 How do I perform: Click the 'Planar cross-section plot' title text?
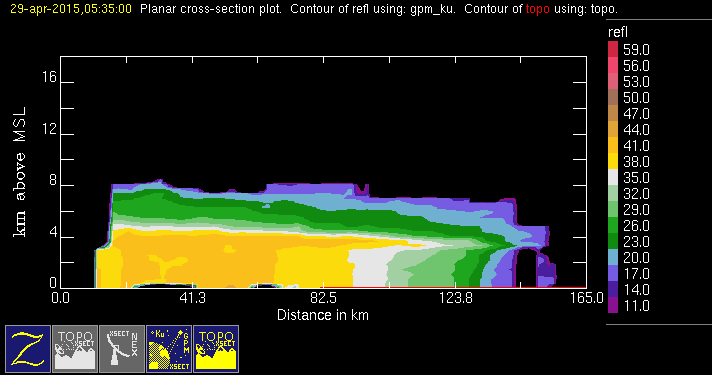point(211,9)
